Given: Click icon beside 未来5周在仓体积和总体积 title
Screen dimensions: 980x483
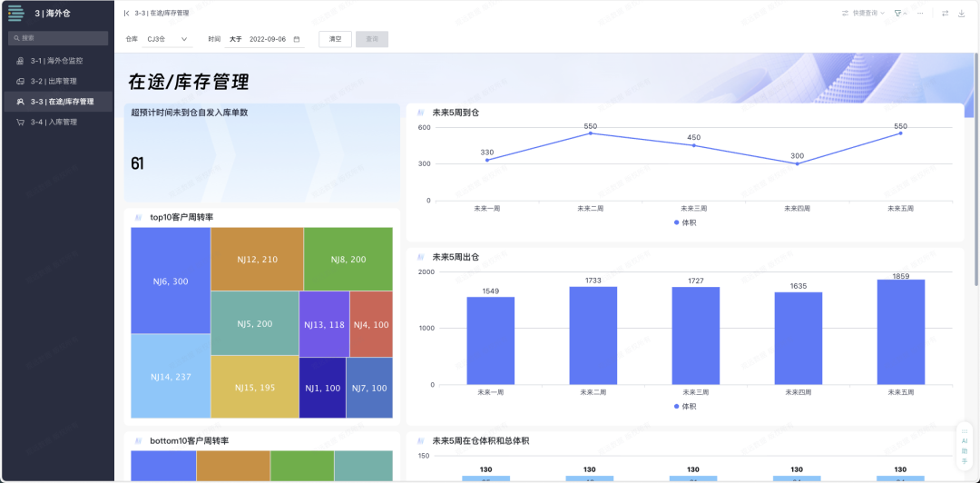Looking at the screenshot, I should pos(421,441).
